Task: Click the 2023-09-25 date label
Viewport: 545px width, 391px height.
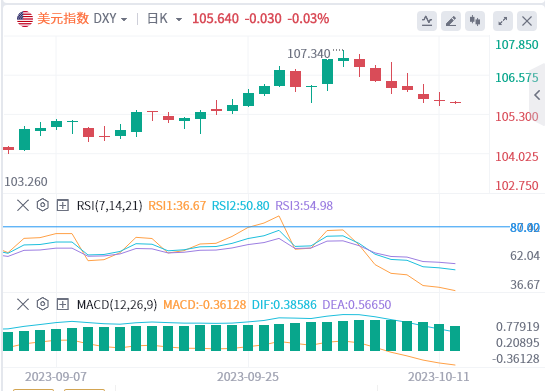Action: [x=248, y=377]
